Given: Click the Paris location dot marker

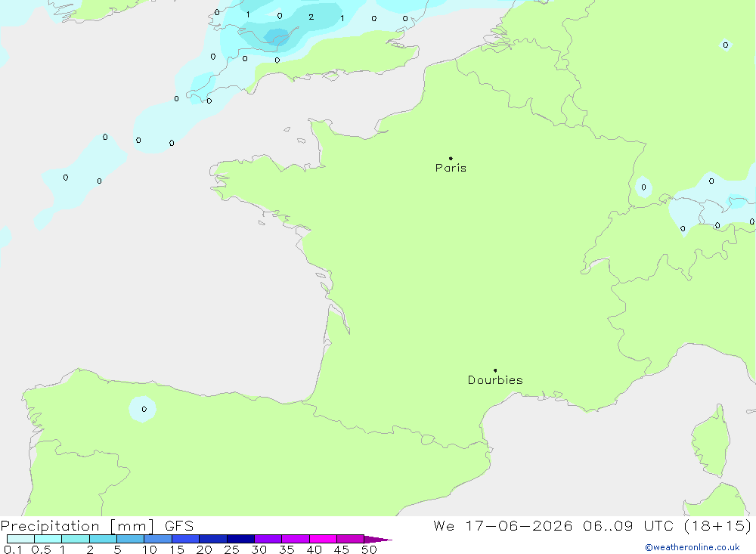Looking at the screenshot, I should [451, 158].
